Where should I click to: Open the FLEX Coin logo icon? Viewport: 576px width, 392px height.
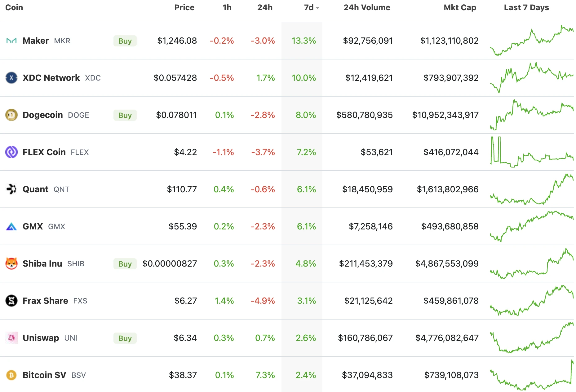pos(11,152)
